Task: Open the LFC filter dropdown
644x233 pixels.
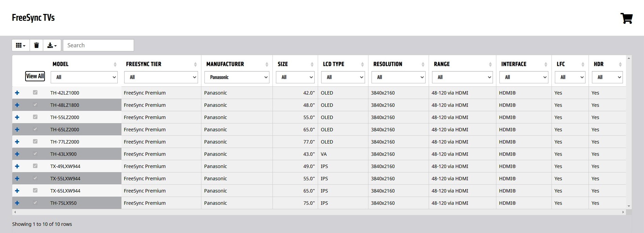Action: click(x=570, y=77)
